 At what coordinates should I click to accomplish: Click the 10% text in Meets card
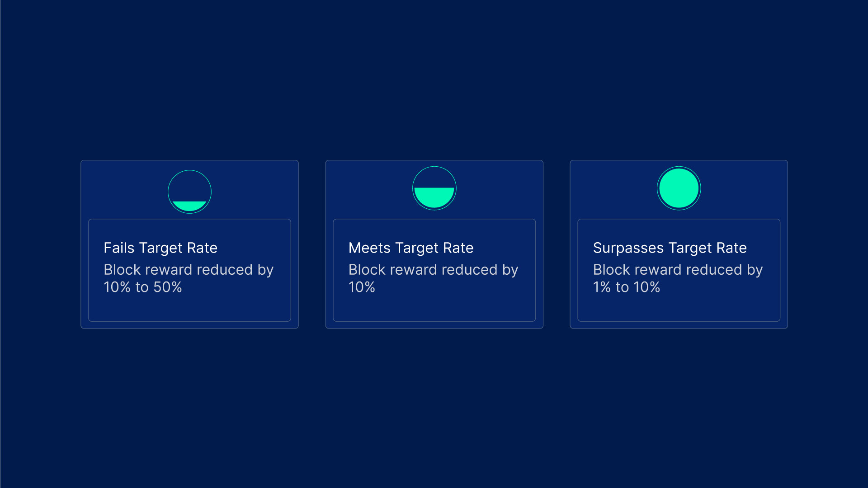[362, 287]
